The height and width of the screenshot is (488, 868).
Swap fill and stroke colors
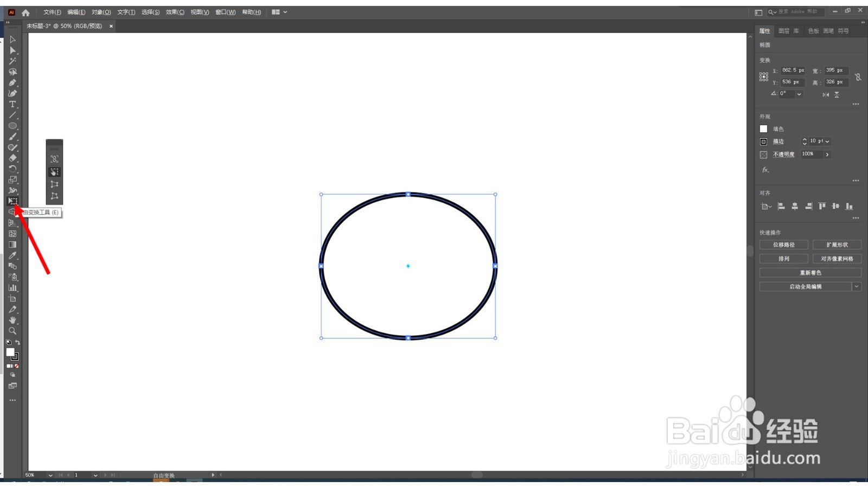17,343
